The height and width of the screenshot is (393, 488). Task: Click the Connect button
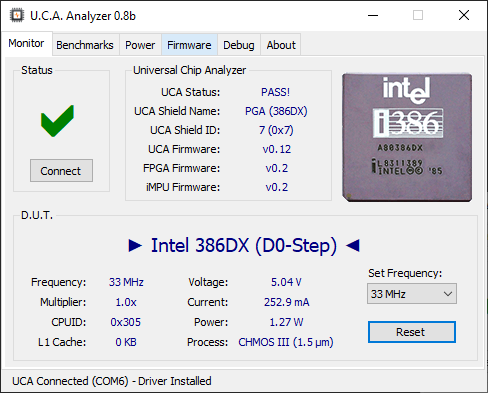(61, 171)
